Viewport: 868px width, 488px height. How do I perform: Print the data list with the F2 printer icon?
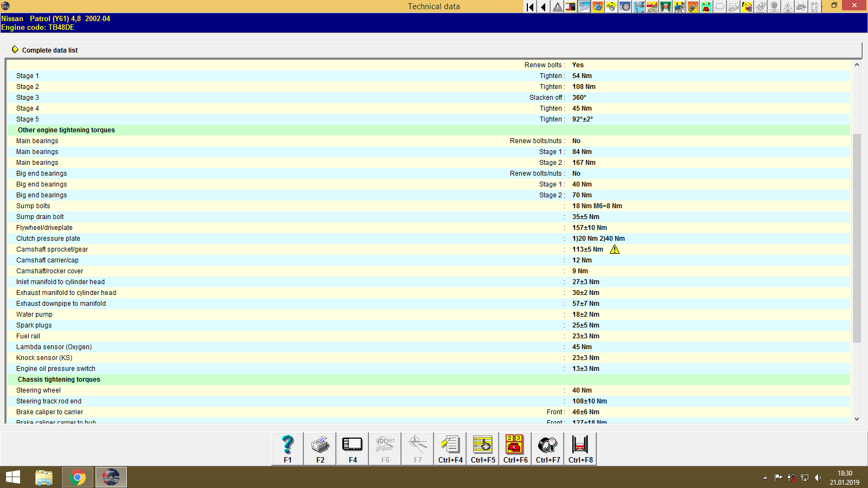[320, 448]
